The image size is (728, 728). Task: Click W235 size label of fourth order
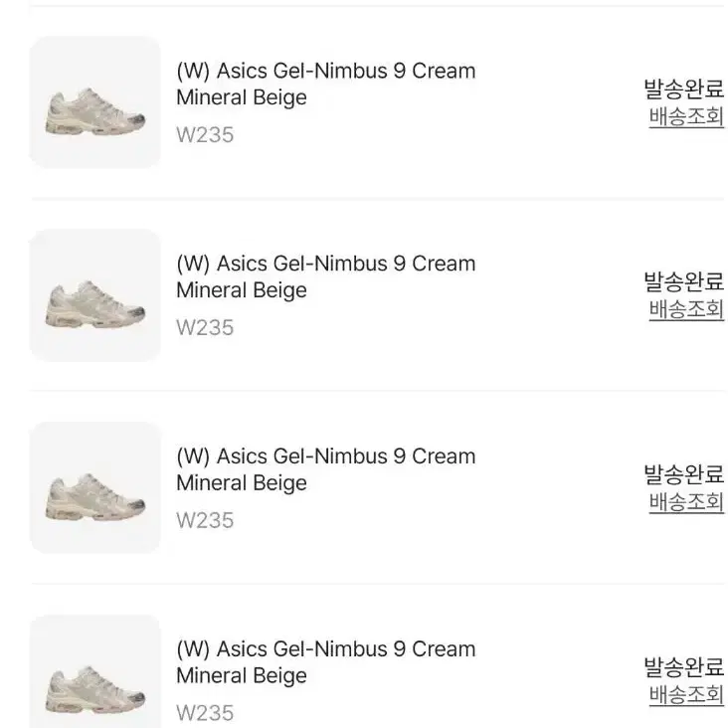205,713
